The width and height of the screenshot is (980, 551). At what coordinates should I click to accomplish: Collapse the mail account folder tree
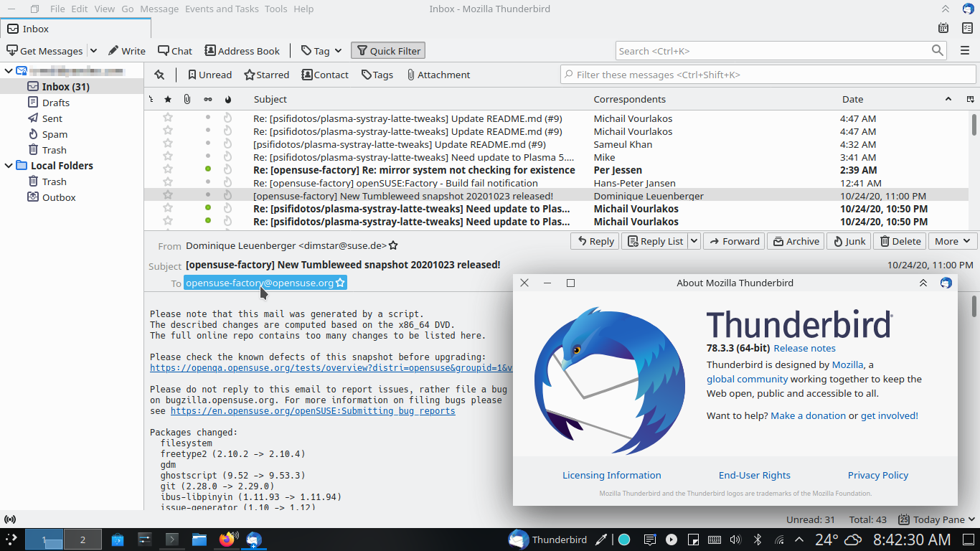tap(8, 71)
